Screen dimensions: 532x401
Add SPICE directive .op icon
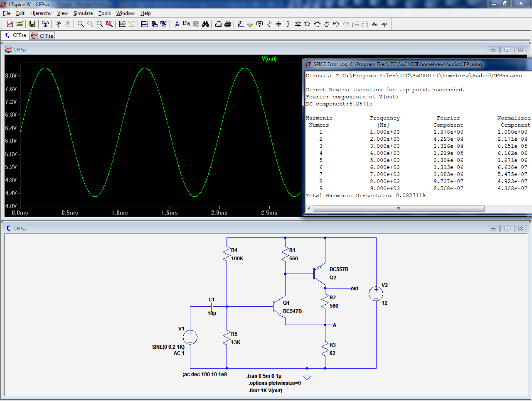(x=384, y=24)
